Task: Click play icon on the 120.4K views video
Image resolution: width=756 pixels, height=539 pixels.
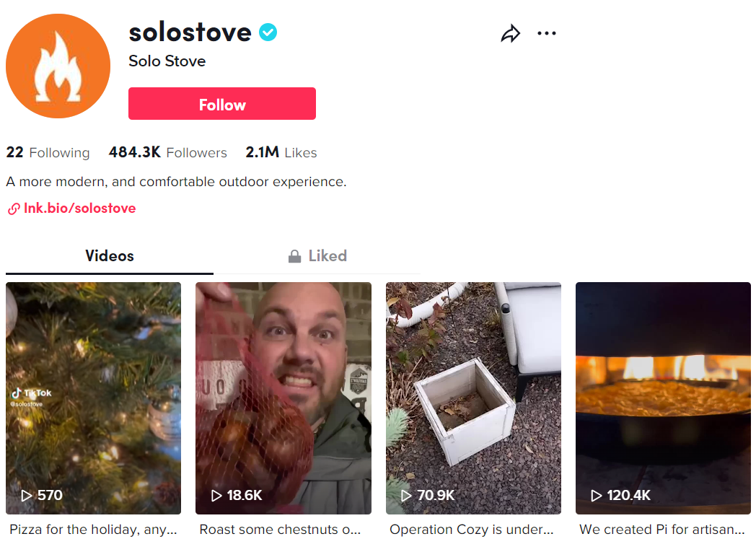Action: click(x=597, y=496)
